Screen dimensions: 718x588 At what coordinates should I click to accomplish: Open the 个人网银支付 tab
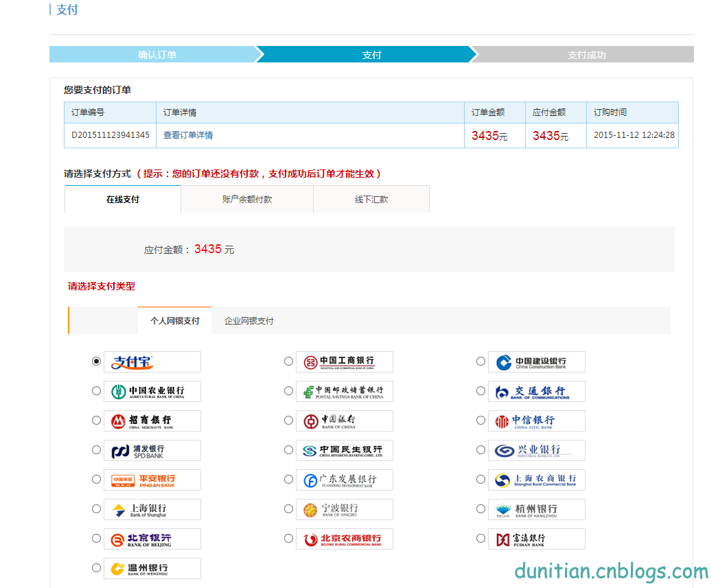175,321
